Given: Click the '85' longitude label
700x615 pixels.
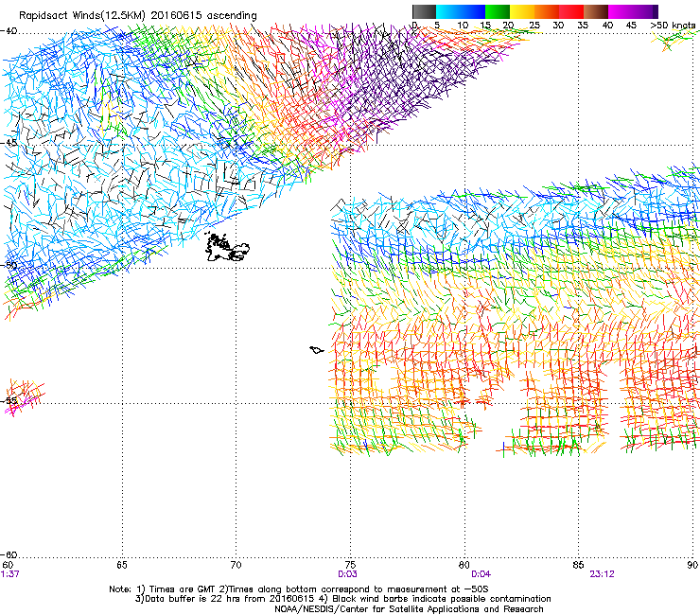Looking at the screenshot, I should coord(578,565).
